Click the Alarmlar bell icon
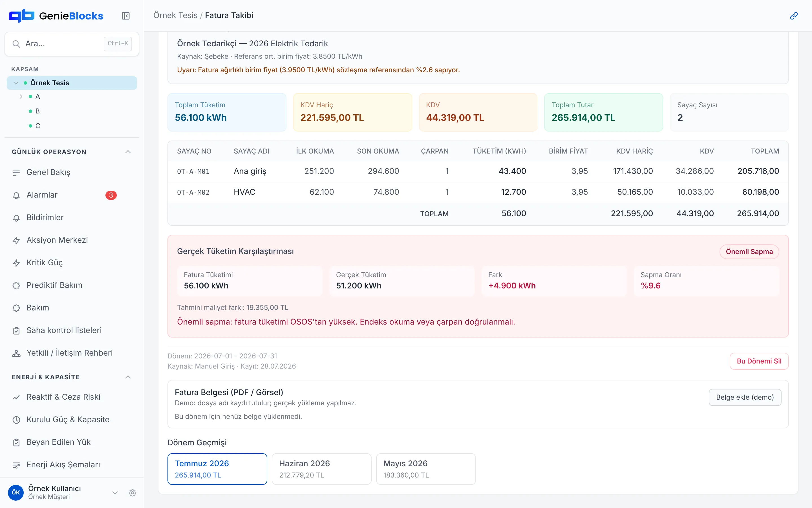812x508 pixels. [x=16, y=195]
